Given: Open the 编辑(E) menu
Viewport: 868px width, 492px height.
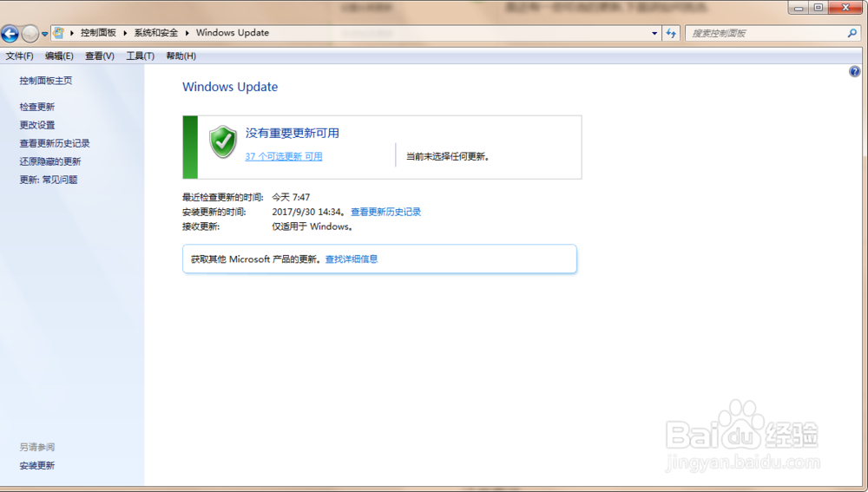Looking at the screenshot, I should point(59,56).
